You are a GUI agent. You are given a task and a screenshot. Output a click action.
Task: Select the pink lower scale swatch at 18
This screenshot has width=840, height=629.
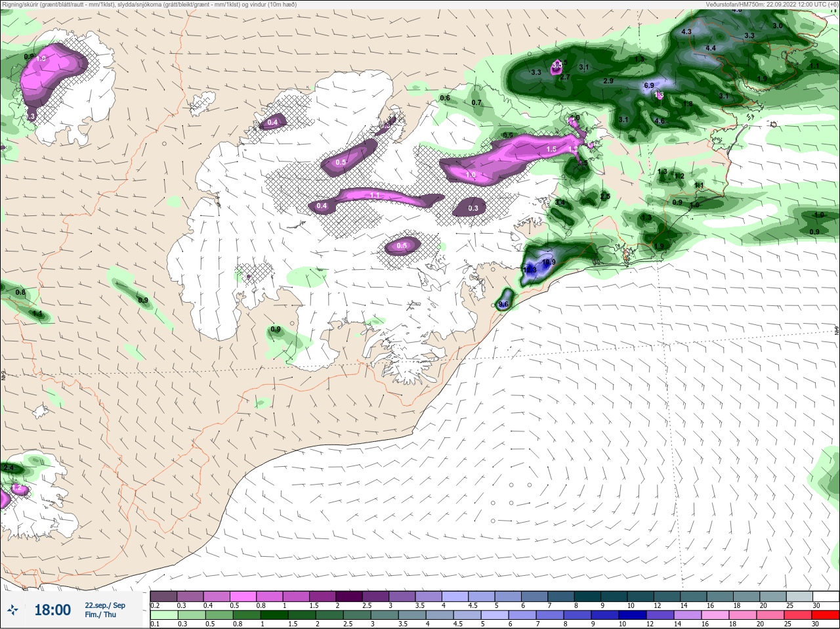[743, 615]
